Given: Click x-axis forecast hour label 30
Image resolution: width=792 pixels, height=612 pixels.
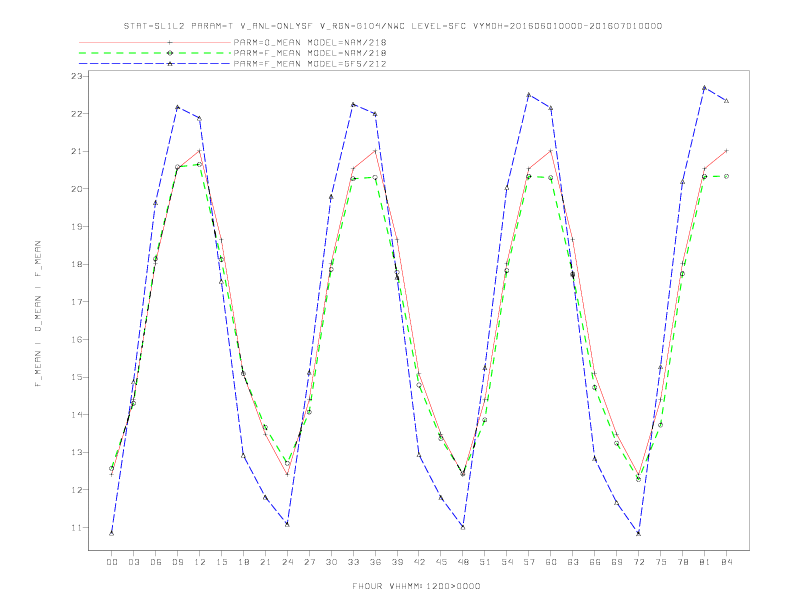Looking at the screenshot, I should 331,562.
